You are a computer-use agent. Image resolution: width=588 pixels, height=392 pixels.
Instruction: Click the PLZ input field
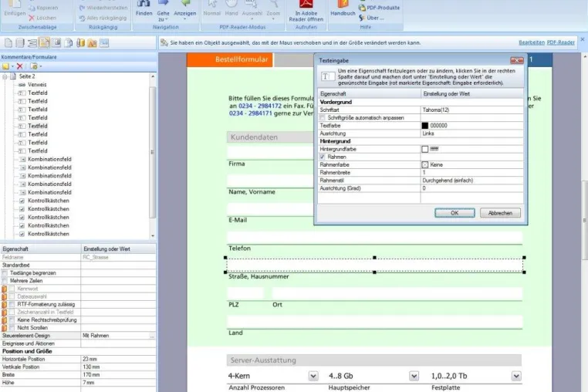(245, 294)
